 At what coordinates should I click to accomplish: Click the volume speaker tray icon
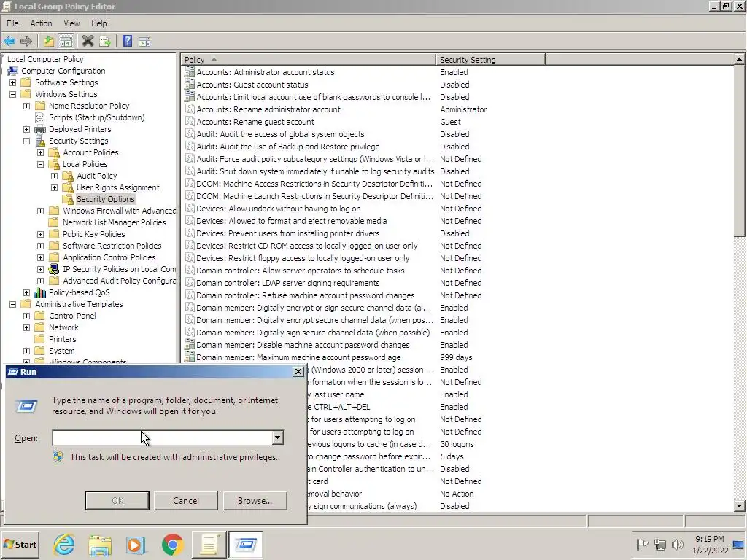pos(677,544)
